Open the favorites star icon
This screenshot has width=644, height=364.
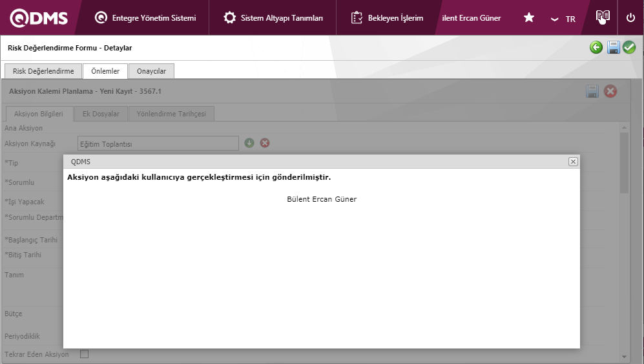coord(528,18)
